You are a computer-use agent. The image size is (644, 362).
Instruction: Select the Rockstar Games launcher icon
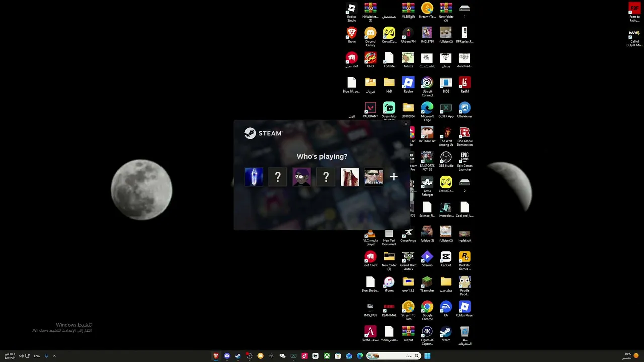click(465, 261)
